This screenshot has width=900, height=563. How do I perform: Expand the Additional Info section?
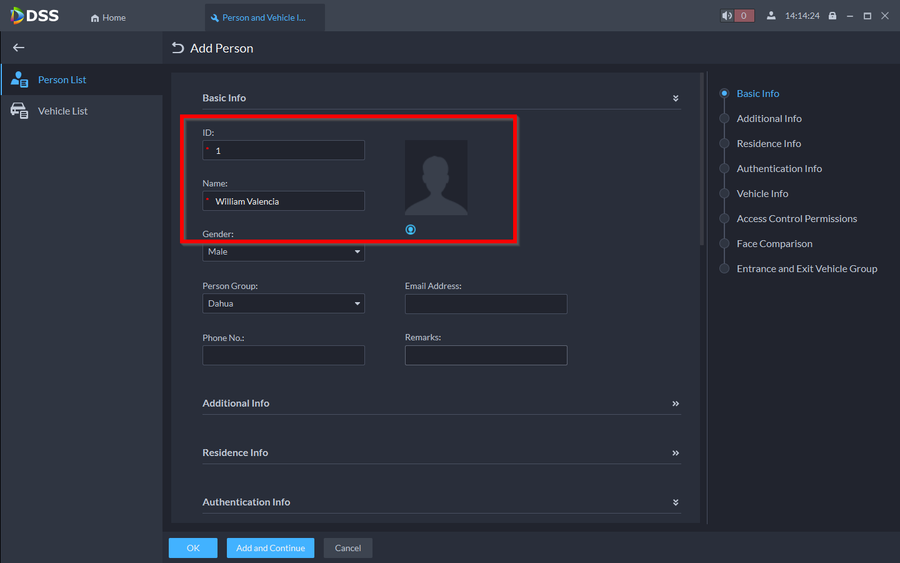676,403
